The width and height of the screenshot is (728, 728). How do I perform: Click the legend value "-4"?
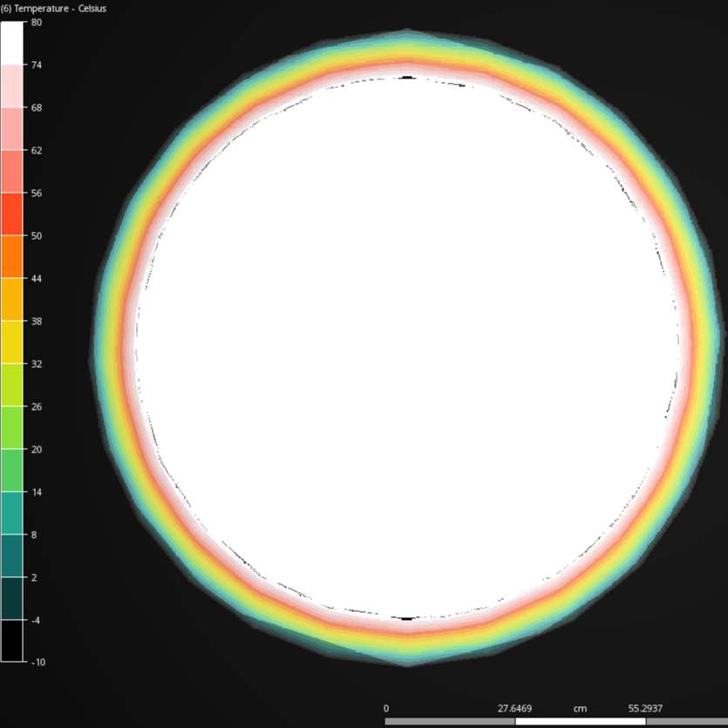click(35, 620)
